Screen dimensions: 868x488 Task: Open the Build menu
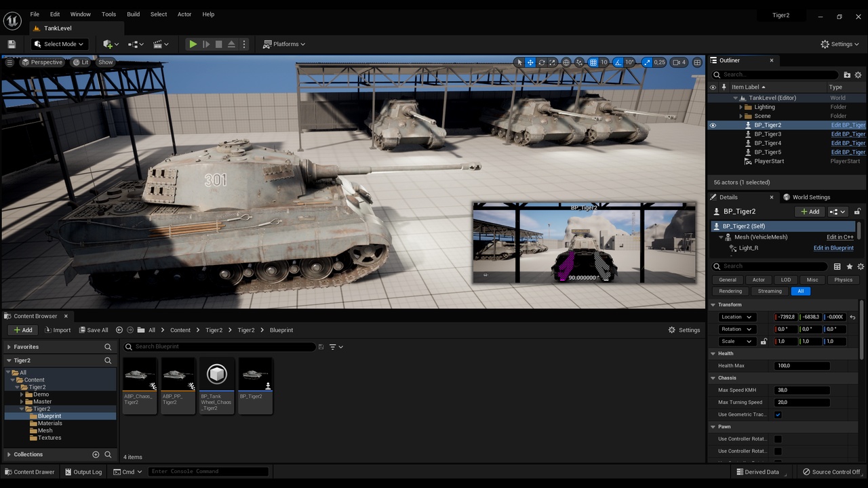134,14
